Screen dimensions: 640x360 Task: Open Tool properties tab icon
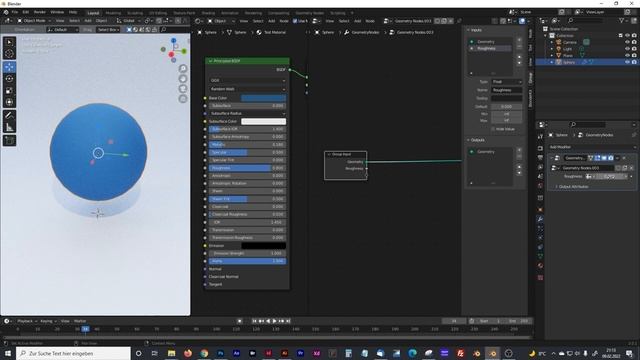point(540,137)
